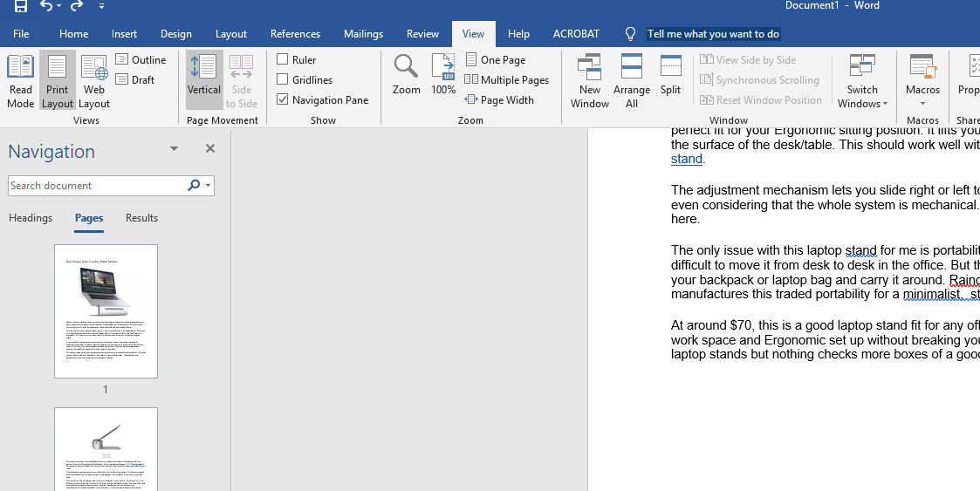Open Switch Windows dropdown
Viewport: 980px width, 491px height.
[x=862, y=81]
